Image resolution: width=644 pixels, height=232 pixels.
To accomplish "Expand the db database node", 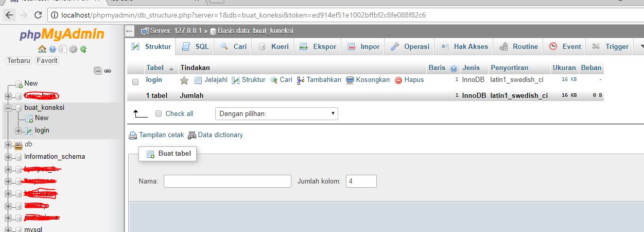I will click(8, 145).
